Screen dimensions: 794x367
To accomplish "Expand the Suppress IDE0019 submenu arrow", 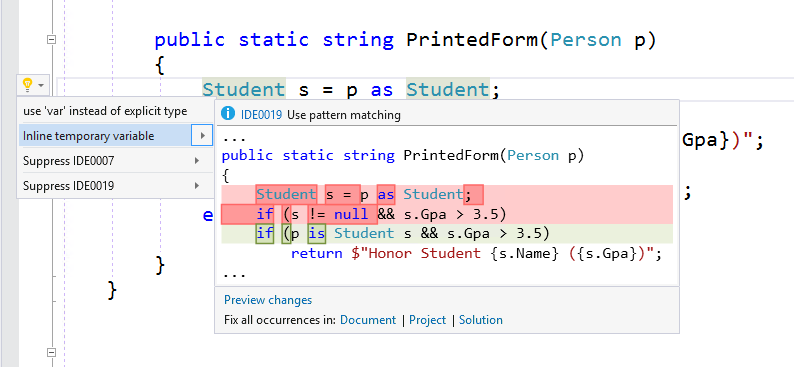I will (x=196, y=186).
